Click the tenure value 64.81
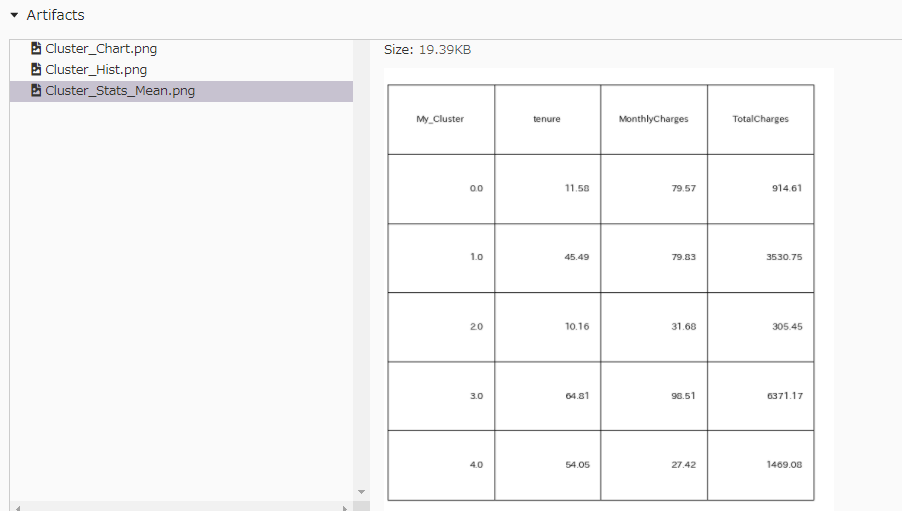 [577, 396]
